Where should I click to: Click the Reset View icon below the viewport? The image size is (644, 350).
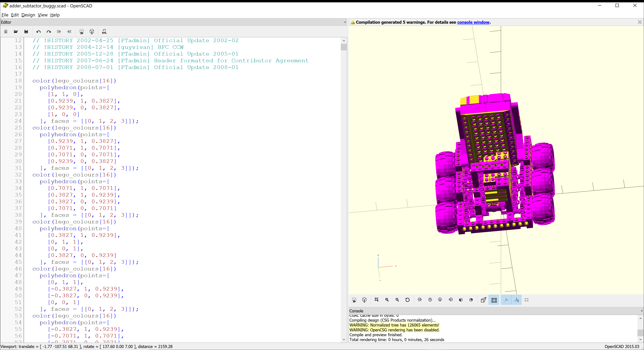(x=407, y=300)
